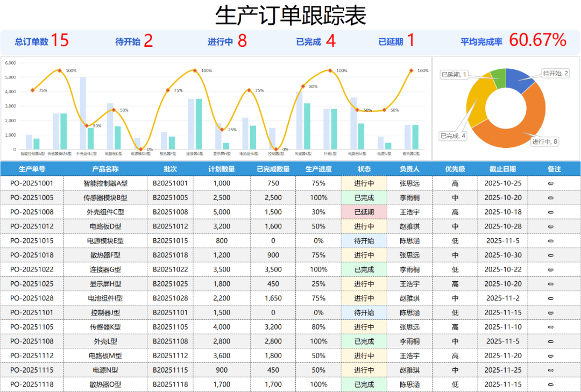The height and width of the screenshot is (392, 581).
Task: Select the 生产订单跟踪表 title text
Action: pos(290,16)
